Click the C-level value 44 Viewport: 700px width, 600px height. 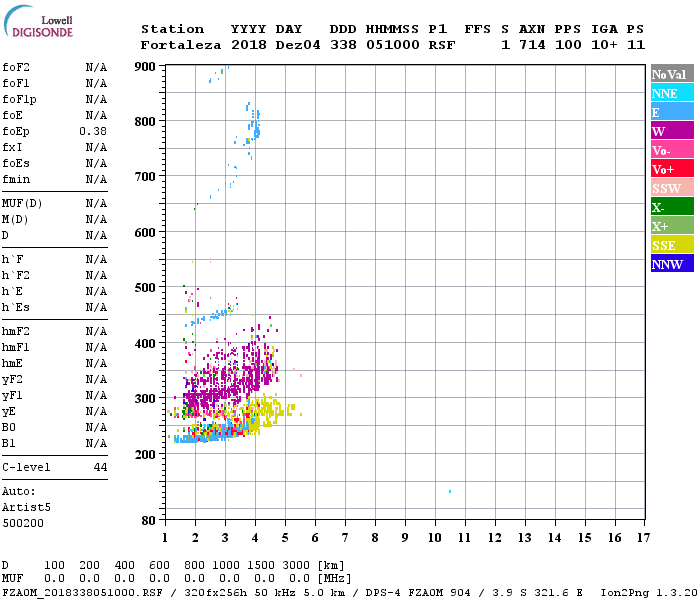tap(100, 467)
